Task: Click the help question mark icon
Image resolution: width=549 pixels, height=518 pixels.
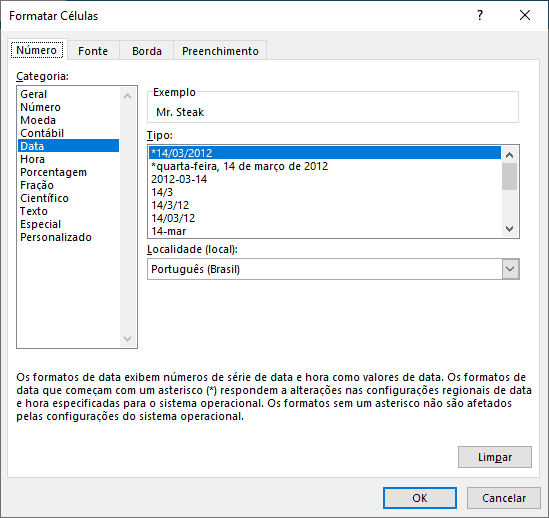Action: 480,15
